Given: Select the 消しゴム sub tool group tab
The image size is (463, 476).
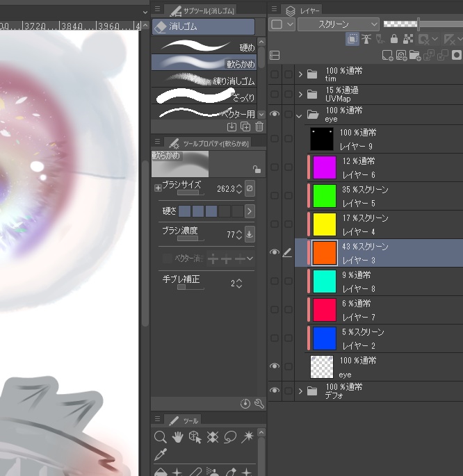Looking at the screenshot, I should [203, 26].
